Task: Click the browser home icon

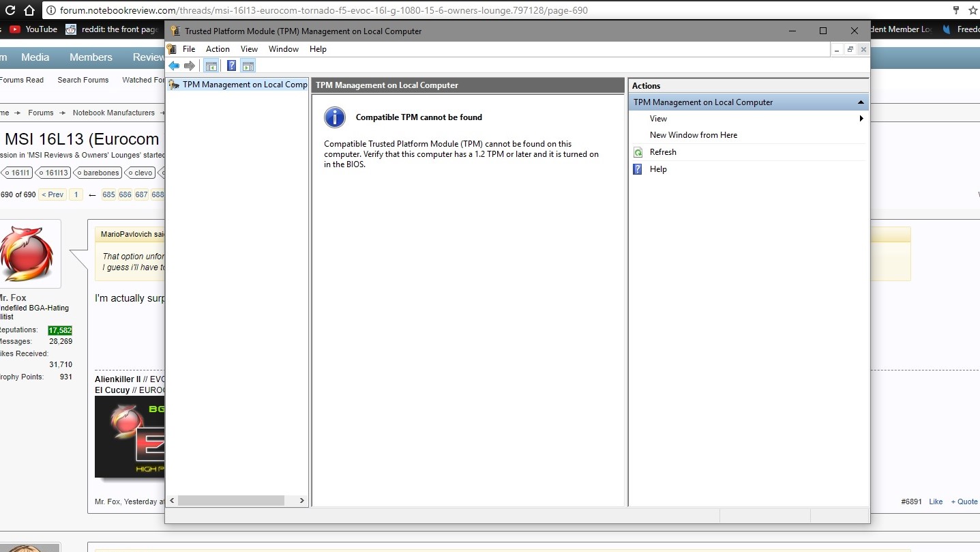Action: tap(29, 10)
